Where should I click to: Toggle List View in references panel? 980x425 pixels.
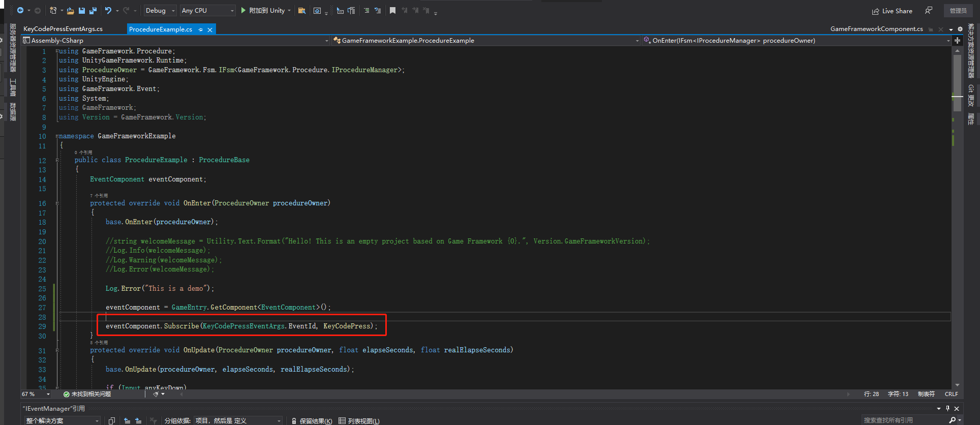point(359,421)
